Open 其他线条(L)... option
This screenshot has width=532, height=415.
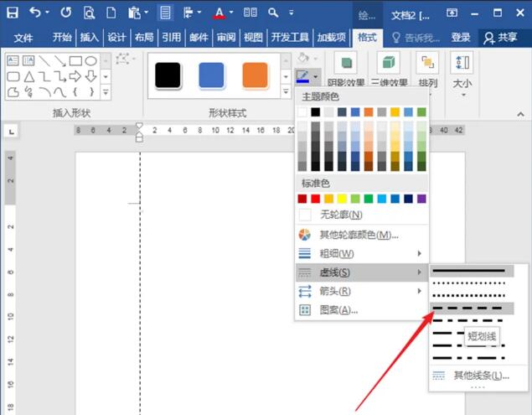pyautogui.click(x=478, y=376)
